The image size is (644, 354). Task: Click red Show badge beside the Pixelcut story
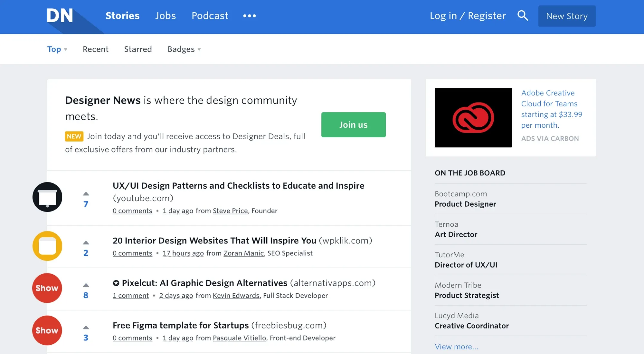coord(47,288)
